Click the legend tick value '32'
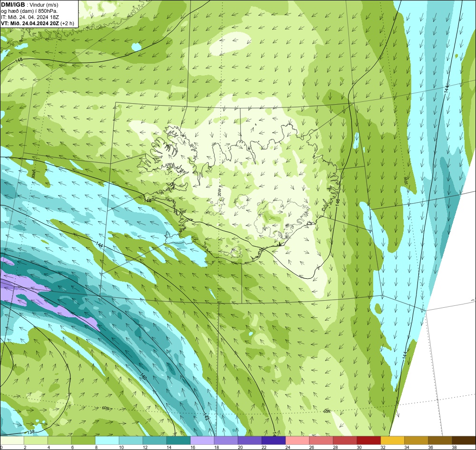This screenshot has width=476, height=450. 383,447
